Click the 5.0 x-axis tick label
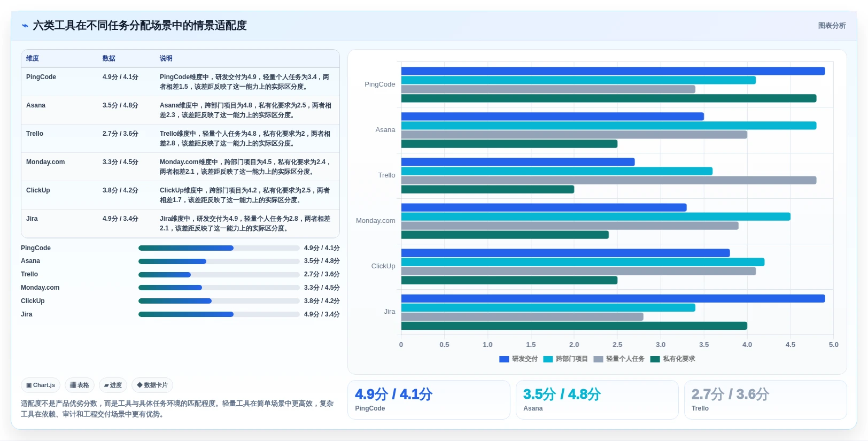Image resolution: width=868 pixels, height=441 pixels. (834, 345)
